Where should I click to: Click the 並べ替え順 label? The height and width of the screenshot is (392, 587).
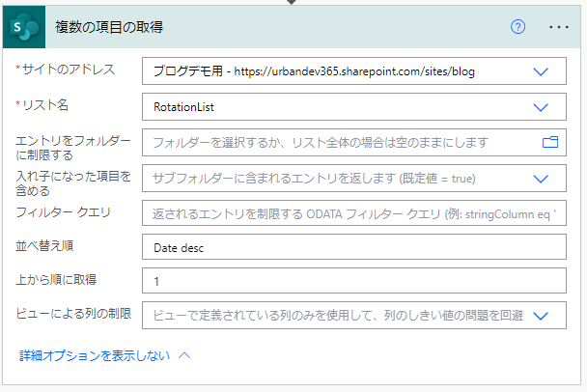(x=44, y=246)
